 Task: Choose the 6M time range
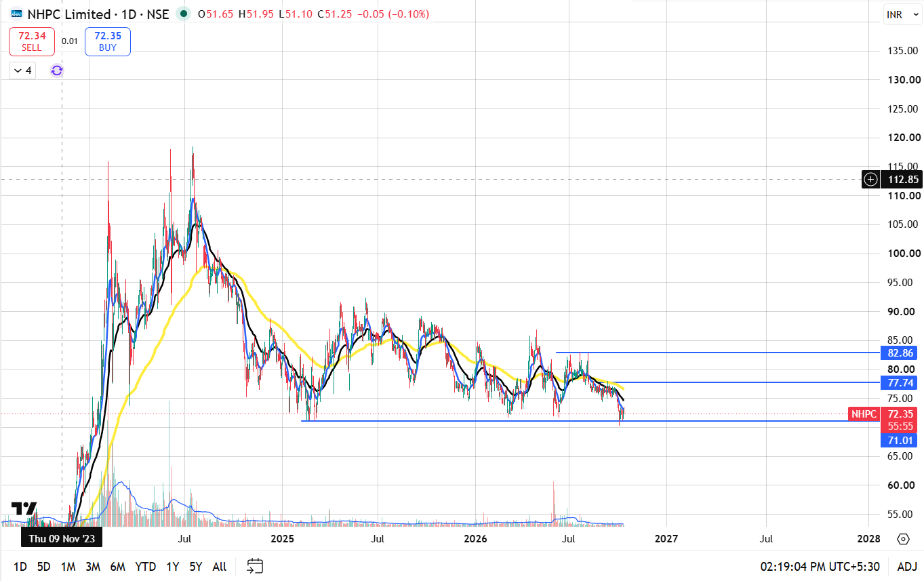point(118,567)
